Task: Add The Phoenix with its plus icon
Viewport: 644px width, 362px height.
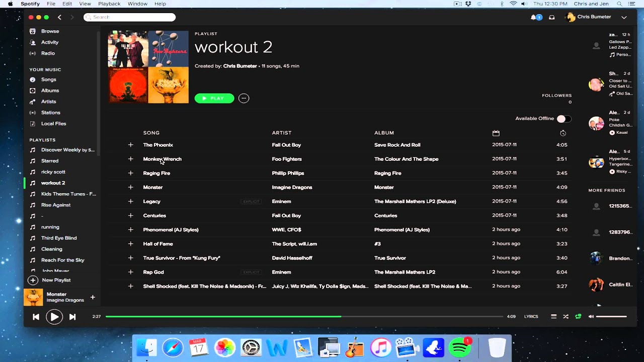Action: tap(130, 145)
